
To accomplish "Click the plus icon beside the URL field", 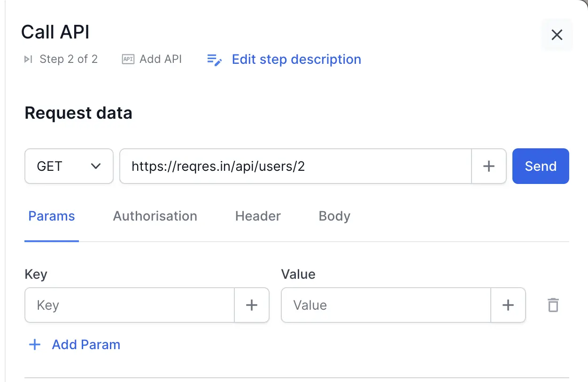I will pos(489,166).
